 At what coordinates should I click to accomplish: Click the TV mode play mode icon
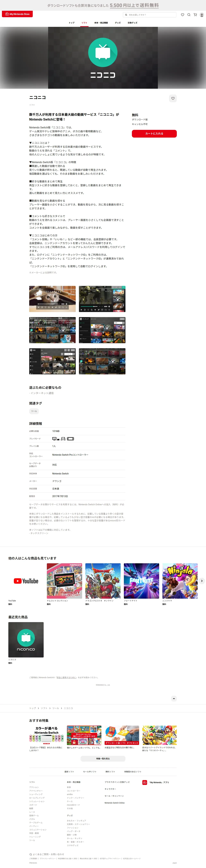pyautogui.click(x=56, y=439)
